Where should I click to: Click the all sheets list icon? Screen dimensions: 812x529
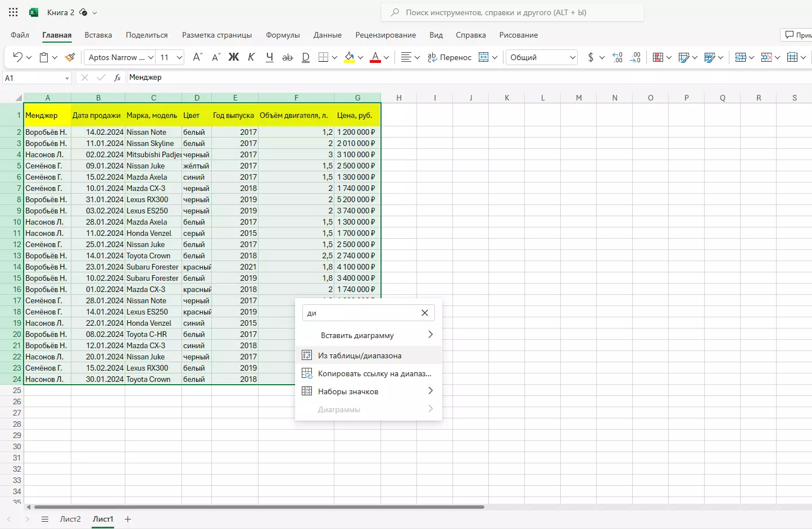[45, 519]
